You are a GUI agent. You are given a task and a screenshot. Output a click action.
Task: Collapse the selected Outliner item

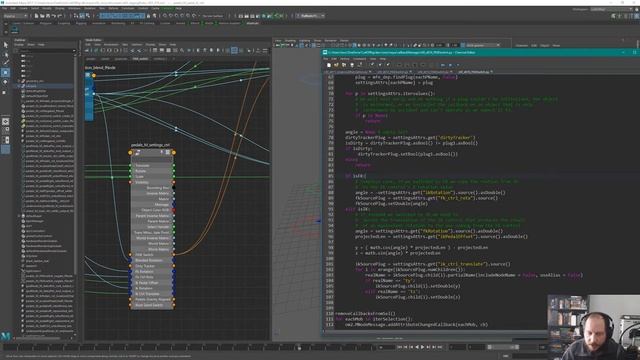click(19, 86)
